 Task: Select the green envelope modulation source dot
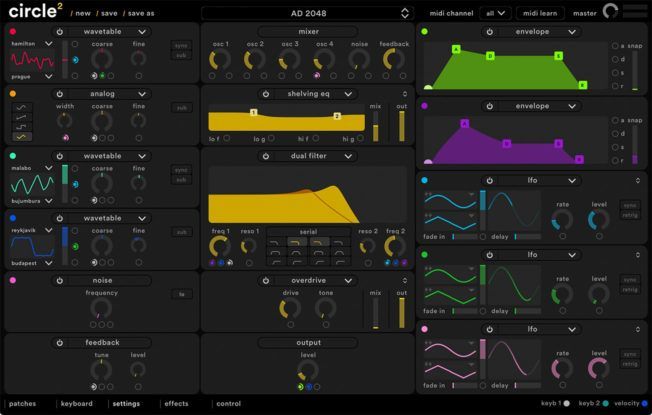click(x=425, y=32)
